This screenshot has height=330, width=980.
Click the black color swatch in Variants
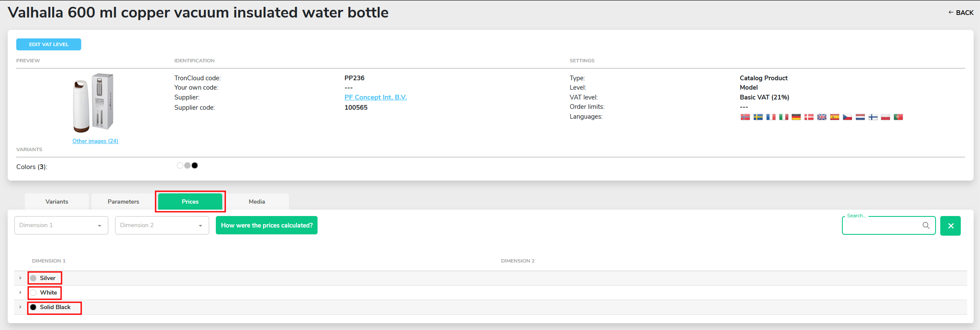(195, 166)
